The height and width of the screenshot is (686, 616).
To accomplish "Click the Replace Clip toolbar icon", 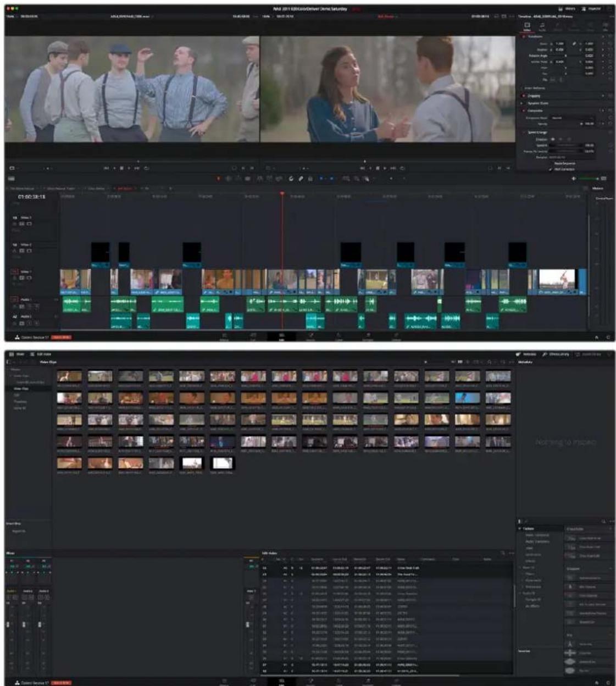I will point(279,179).
